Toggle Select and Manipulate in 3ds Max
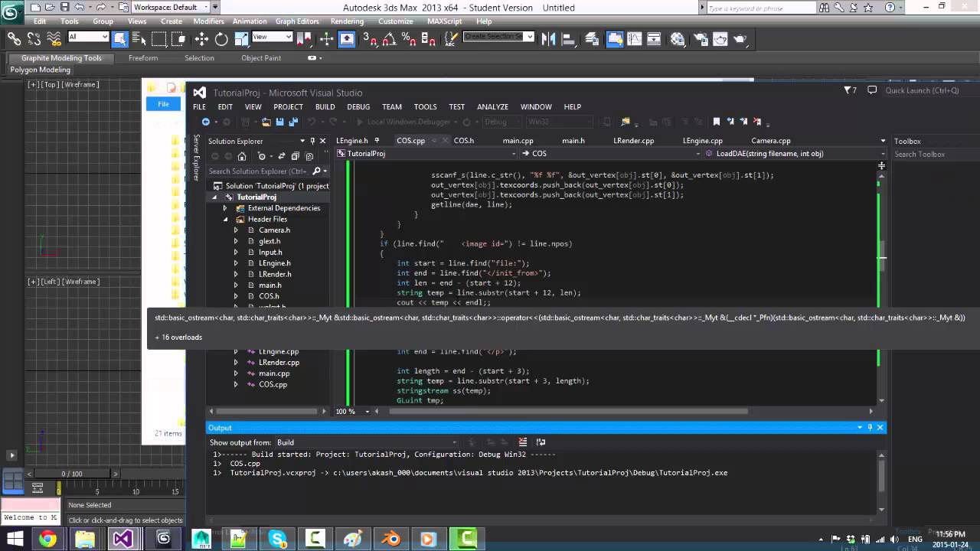This screenshot has height=551, width=980. pyautogui.click(x=326, y=38)
